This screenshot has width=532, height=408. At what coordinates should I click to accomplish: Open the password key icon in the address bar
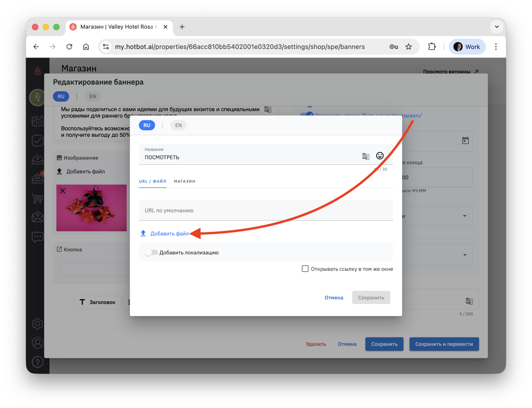point(394,47)
